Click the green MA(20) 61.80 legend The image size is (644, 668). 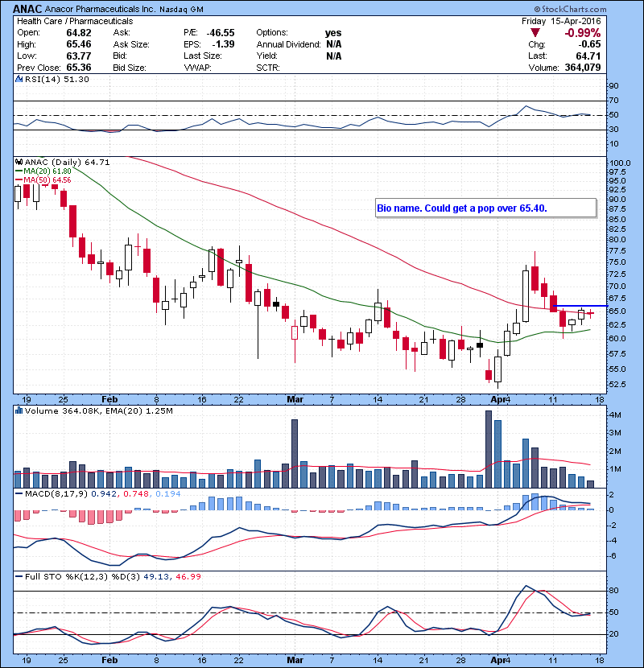pyautogui.click(x=43, y=171)
